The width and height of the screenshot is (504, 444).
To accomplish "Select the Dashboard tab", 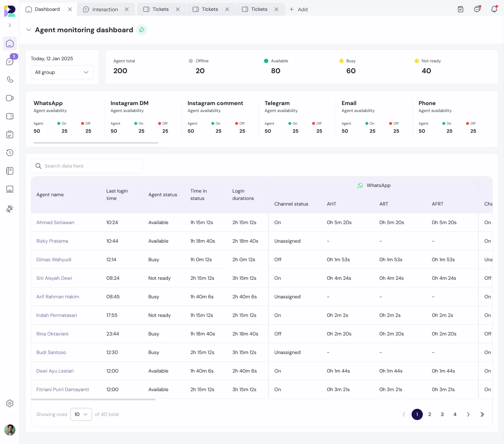I will pyautogui.click(x=47, y=9).
